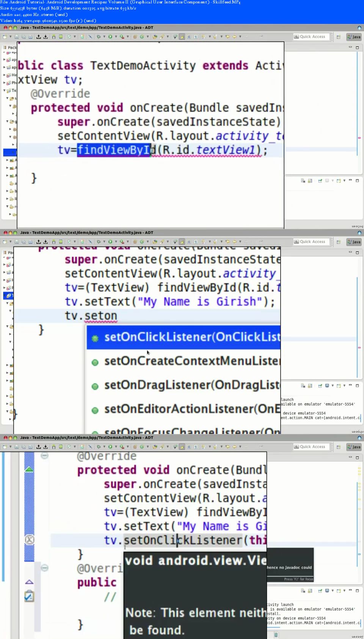Click the green Run button in top frame toolbar
Screen dimensions: 364x639
pyautogui.click(x=110, y=37)
